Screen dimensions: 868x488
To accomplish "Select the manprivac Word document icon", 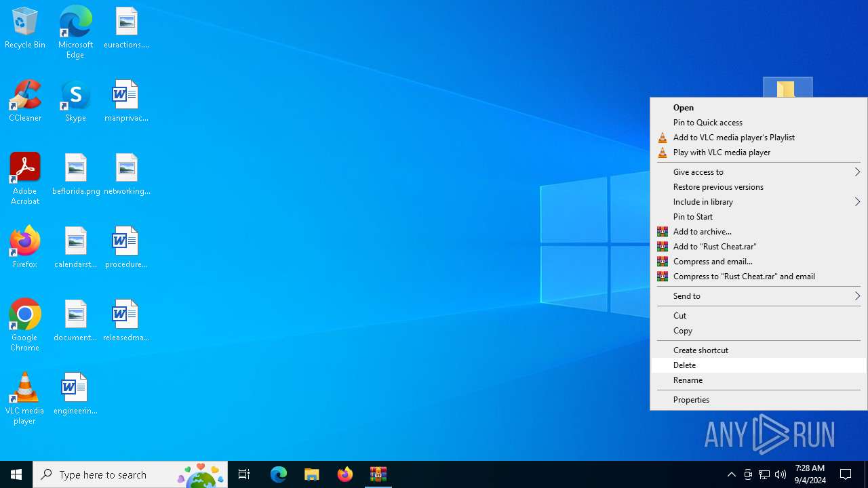I will click(x=126, y=102).
